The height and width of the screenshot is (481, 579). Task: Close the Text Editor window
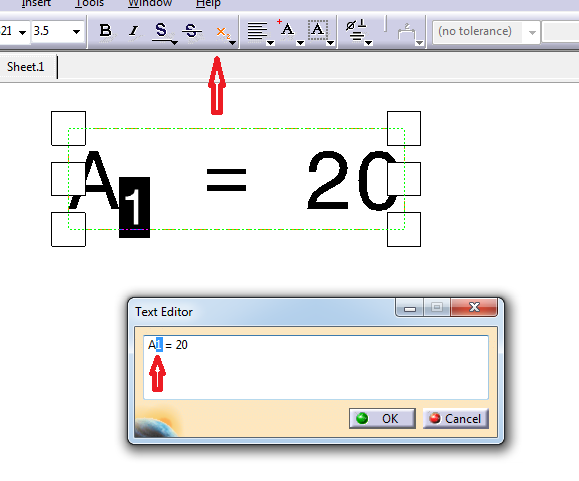pyautogui.click(x=474, y=307)
